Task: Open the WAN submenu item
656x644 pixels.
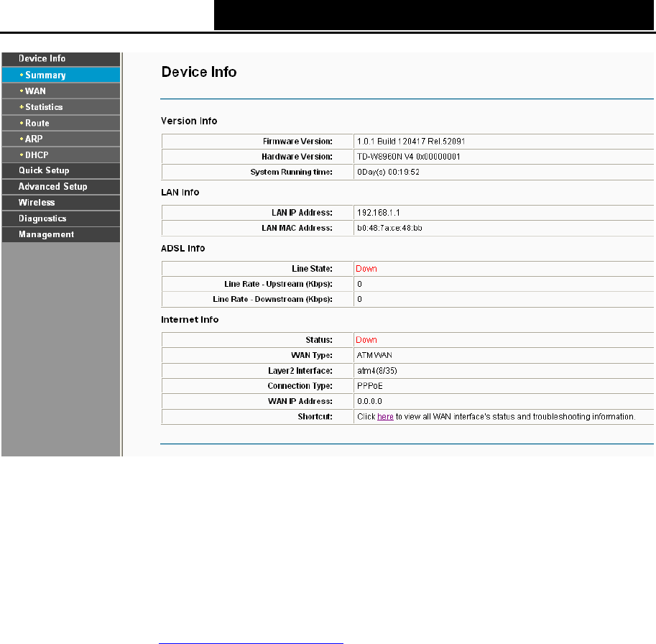Action: pos(60,91)
